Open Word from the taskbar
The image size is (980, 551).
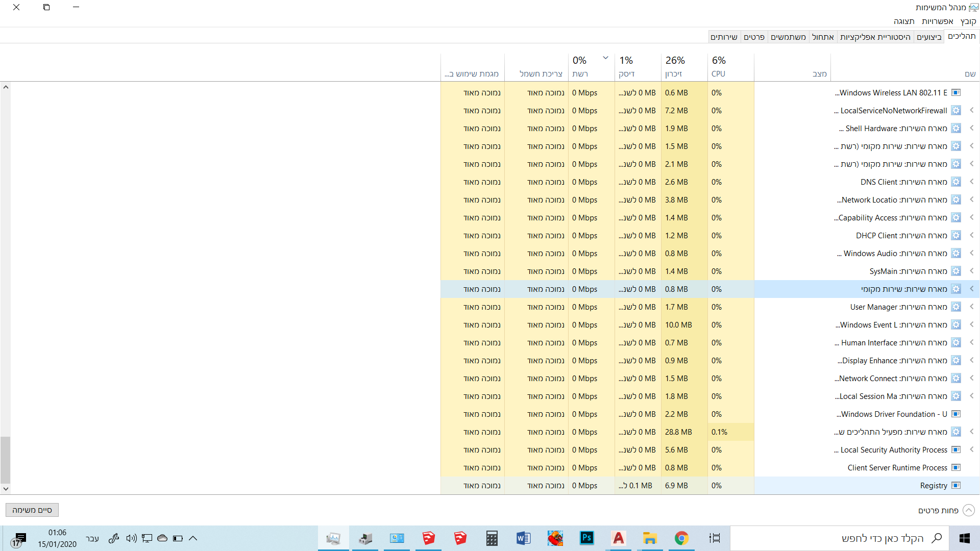tap(523, 538)
